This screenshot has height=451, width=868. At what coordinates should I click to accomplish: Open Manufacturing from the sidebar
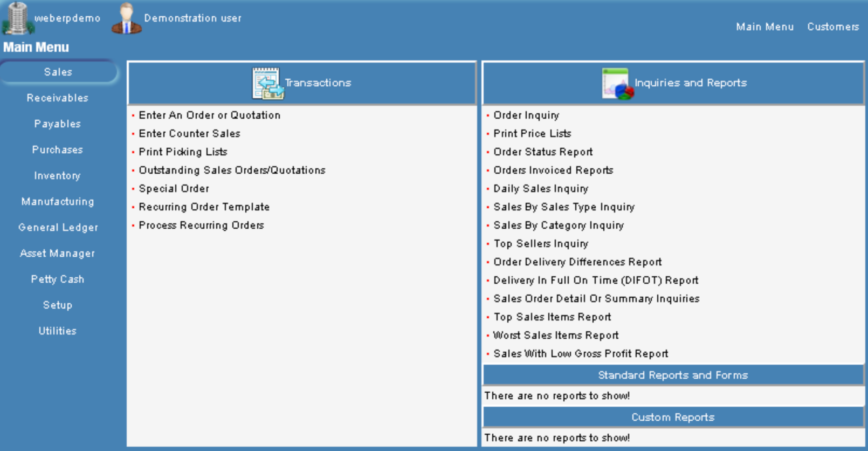tap(58, 202)
